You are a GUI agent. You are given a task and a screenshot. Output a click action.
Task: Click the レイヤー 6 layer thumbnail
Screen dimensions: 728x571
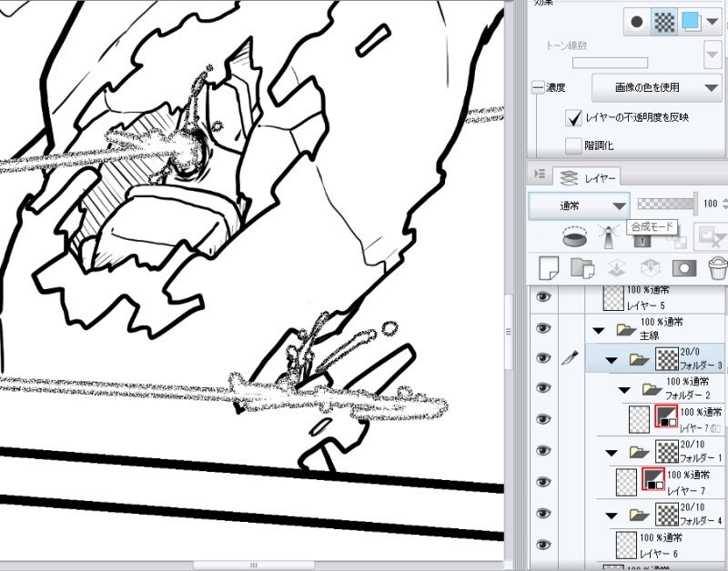[x=626, y=545]
